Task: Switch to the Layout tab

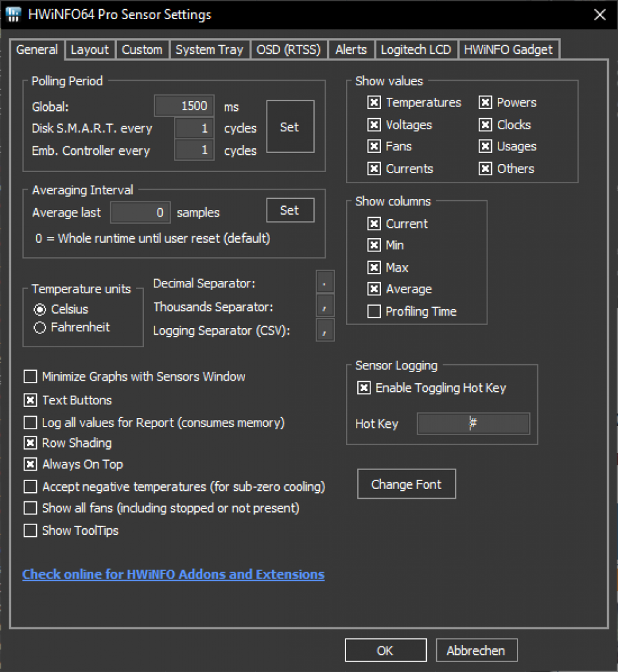Action: (89, 50)
